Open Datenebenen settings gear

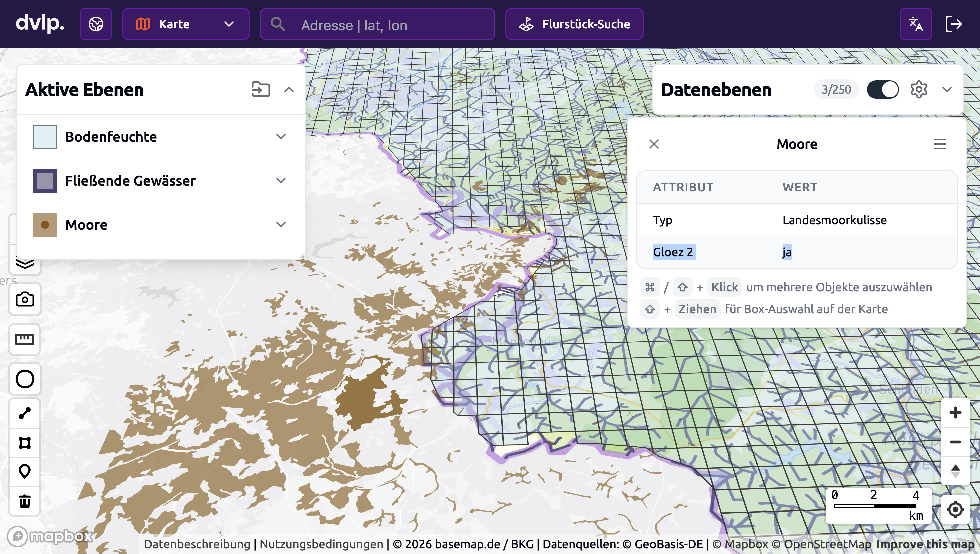point(919,89)
